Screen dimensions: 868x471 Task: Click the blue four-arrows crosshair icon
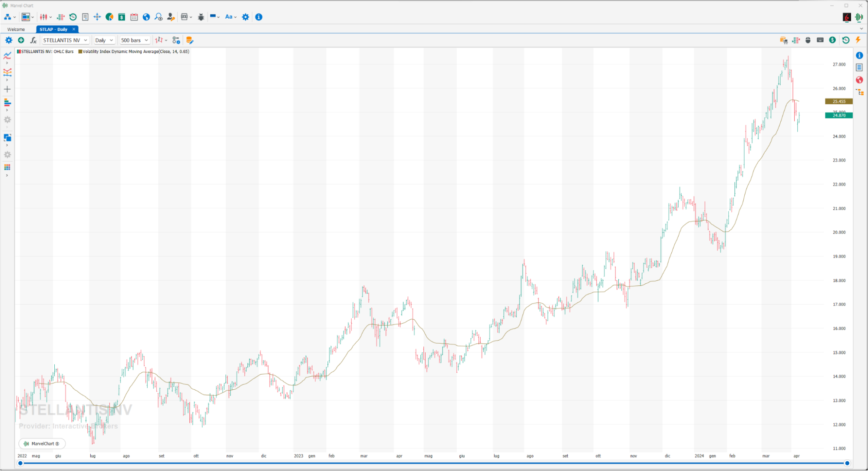pyautogui.click(x=97, y=17)
